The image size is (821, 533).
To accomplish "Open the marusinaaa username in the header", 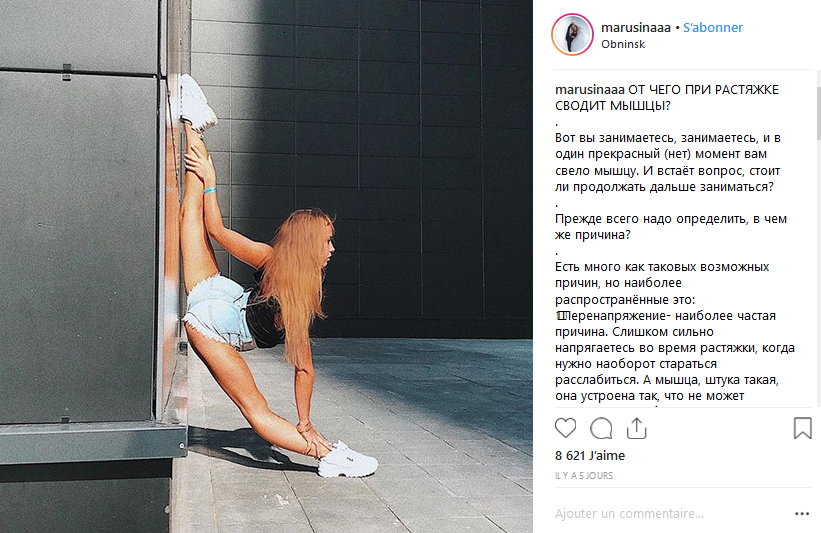I will (x=636, y=27).
